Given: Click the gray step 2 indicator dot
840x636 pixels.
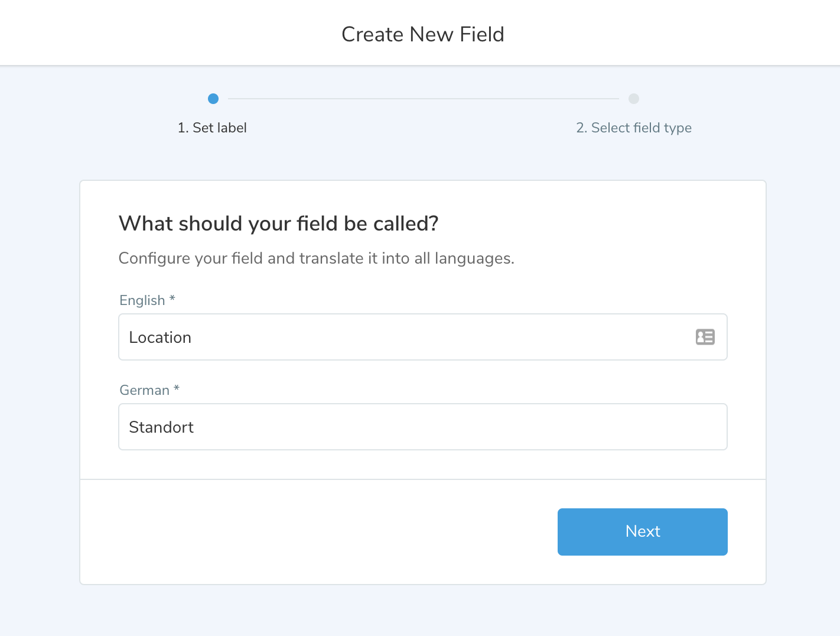Looking at the screenshot, I should (634, 99).
